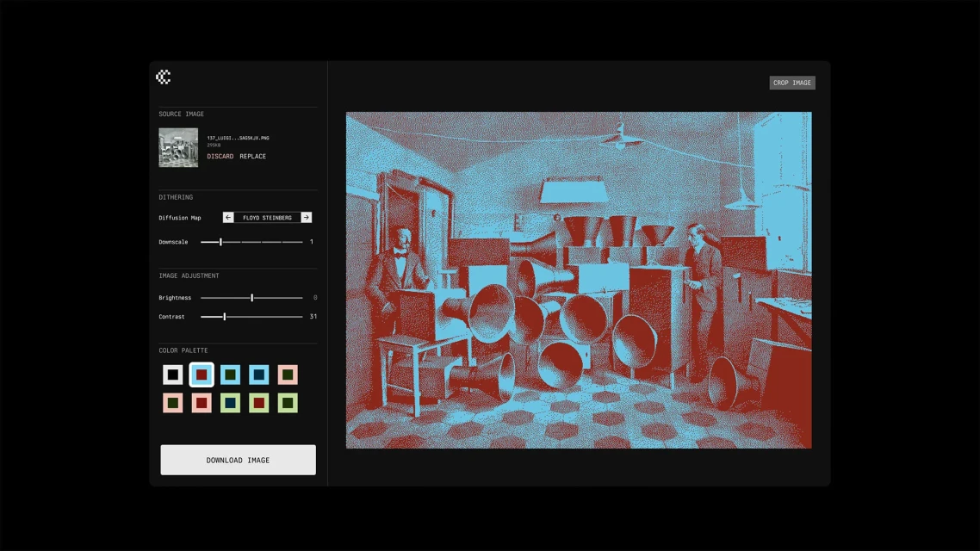980x551 pixels.
Task: Choose the green with dark green center swatch
Action: tap(288, 403)
